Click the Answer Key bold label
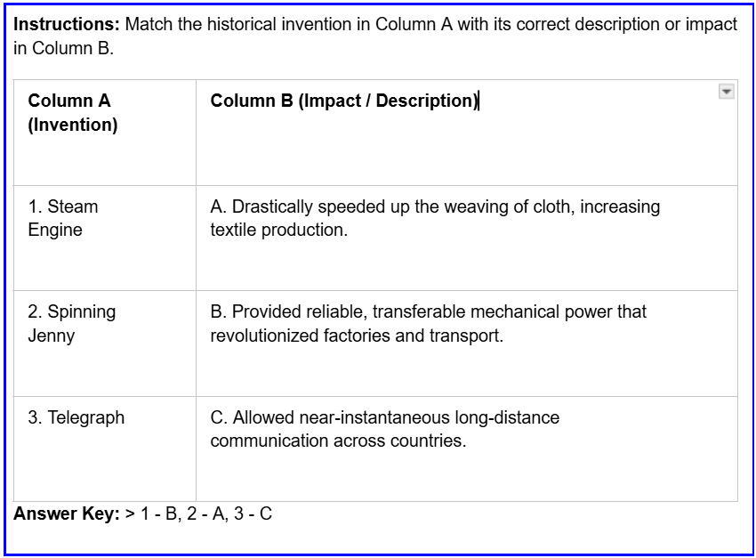Image resolution: width=756 pixels, height=558 pixels. (67, 514)
